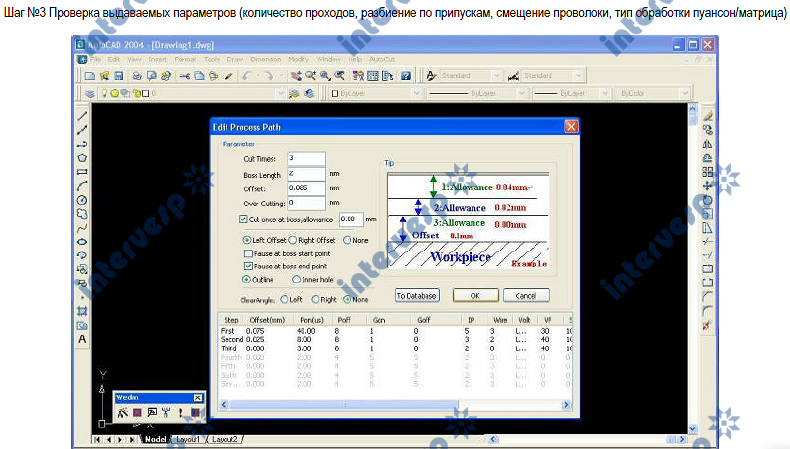This screenshot has height=449, width=790.
Task: Click the Undo arrow in the toolbar
Action: click(x=245, y=76)
